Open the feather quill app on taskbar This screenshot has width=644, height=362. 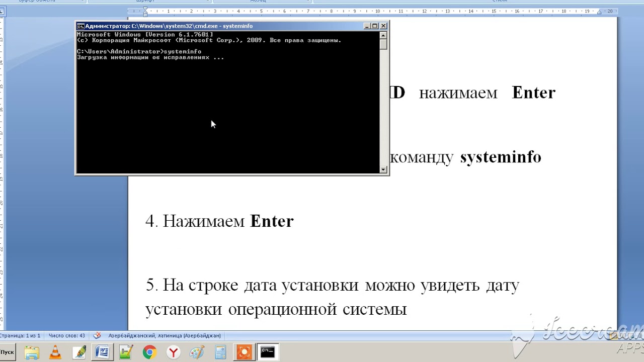pyautogui.click(x=79, y=352)
